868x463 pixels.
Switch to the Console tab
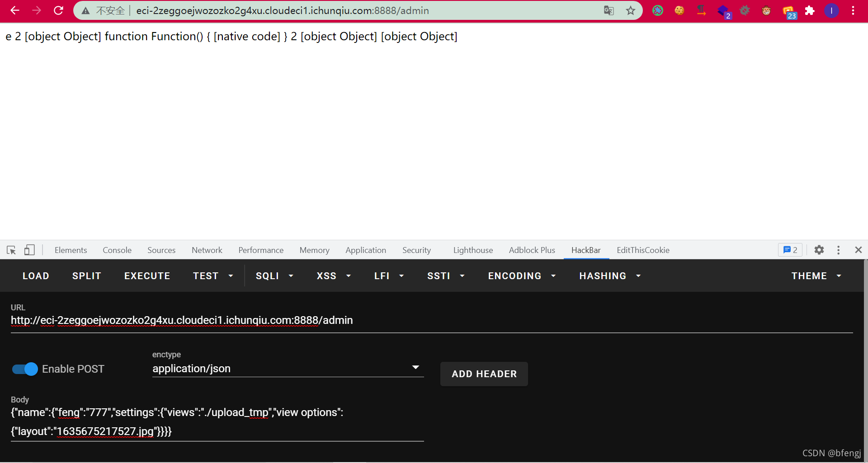coord(117,250)
